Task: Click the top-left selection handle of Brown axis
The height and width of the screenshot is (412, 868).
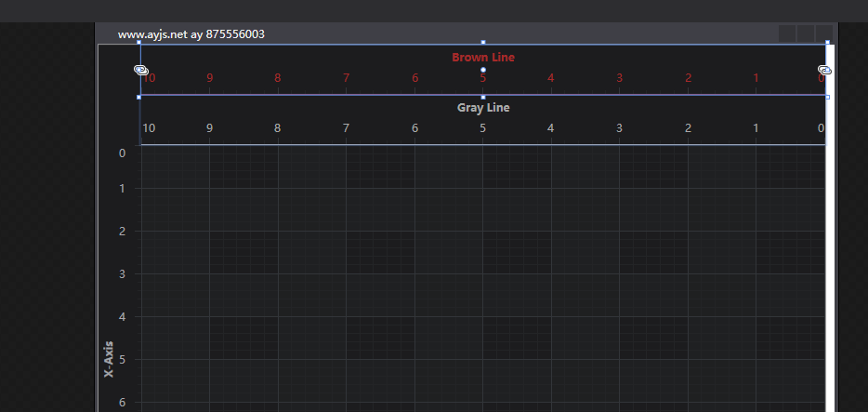Action: 139,42
